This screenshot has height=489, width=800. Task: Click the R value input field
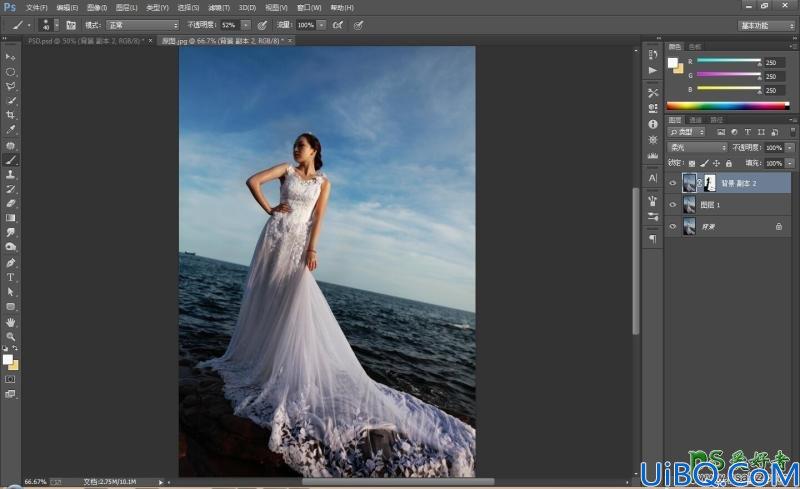[x=774, y=62]
